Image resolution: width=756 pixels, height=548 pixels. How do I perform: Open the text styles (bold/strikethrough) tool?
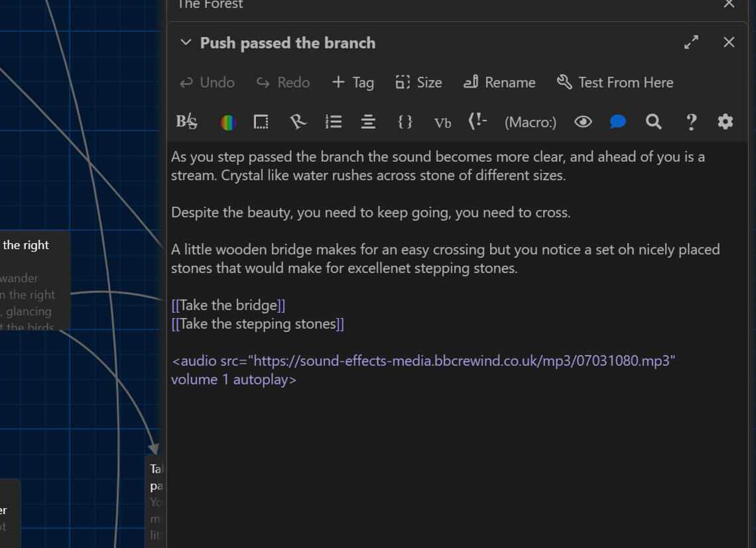tap(187, 122)
